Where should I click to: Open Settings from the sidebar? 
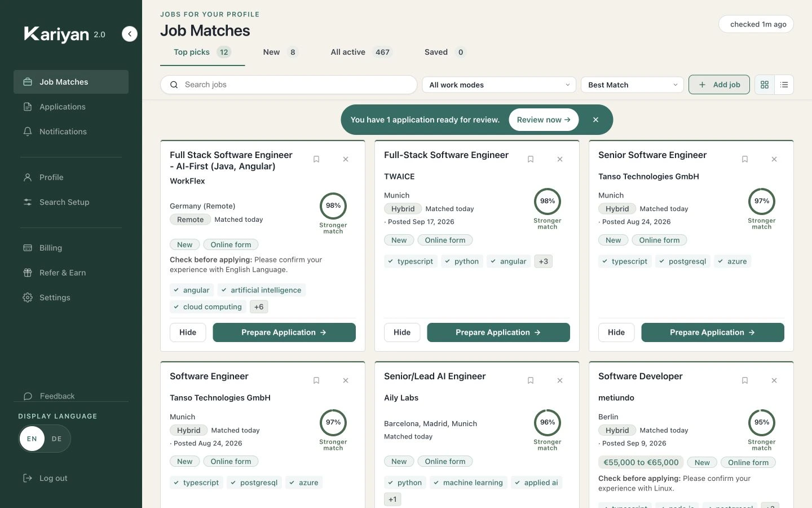[x=71, y=297]
